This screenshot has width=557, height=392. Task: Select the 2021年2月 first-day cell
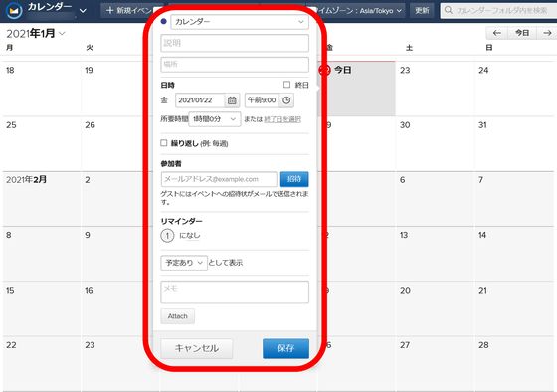pos(42,199)
